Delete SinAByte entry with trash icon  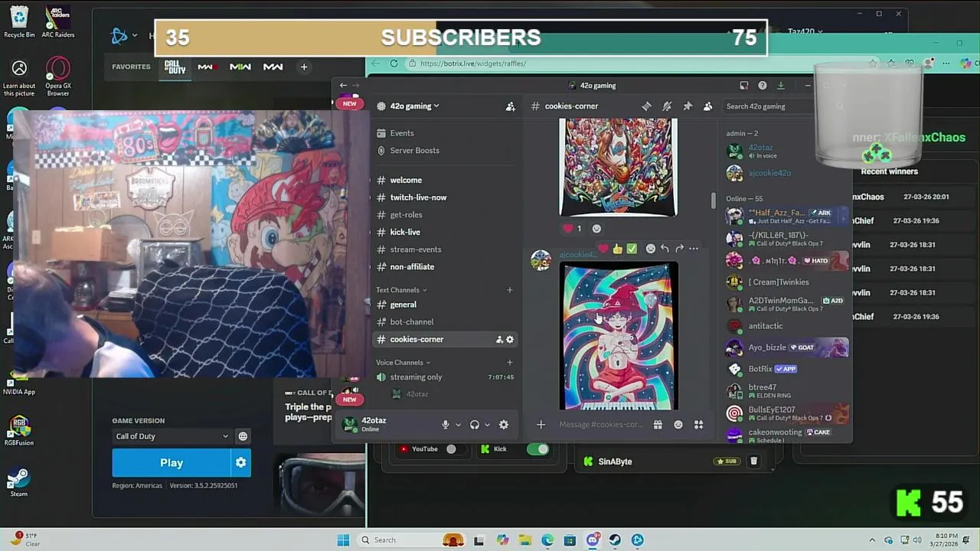[x=753, y=461]
